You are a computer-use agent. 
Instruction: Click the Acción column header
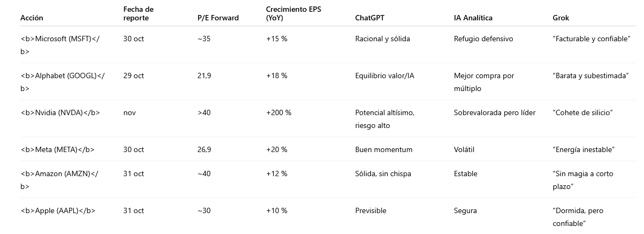32,18
